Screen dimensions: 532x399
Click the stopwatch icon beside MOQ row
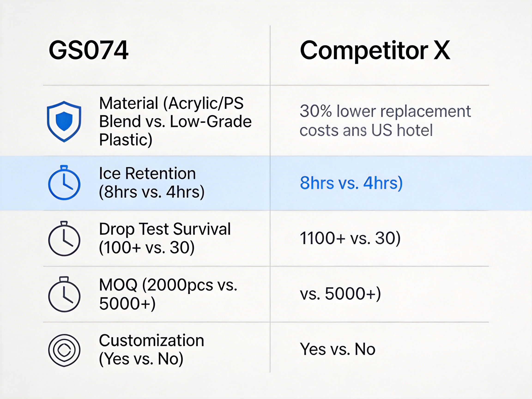(64, 295)
